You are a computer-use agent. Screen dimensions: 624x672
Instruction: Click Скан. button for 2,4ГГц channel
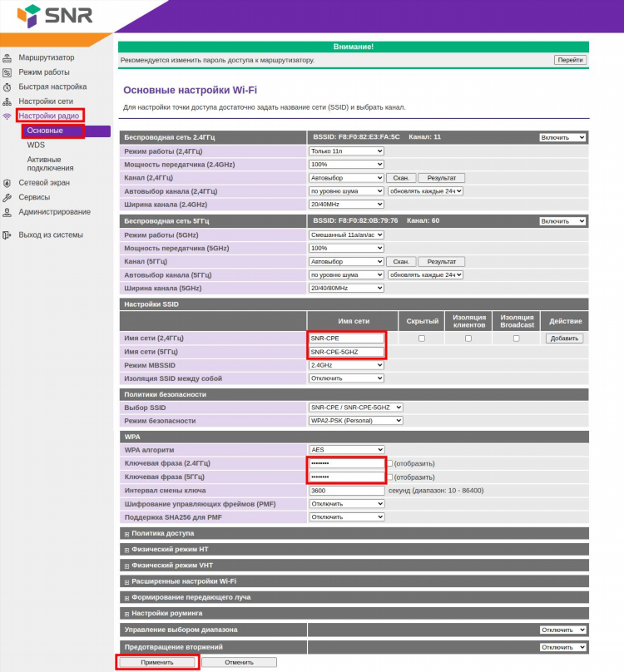400,178
